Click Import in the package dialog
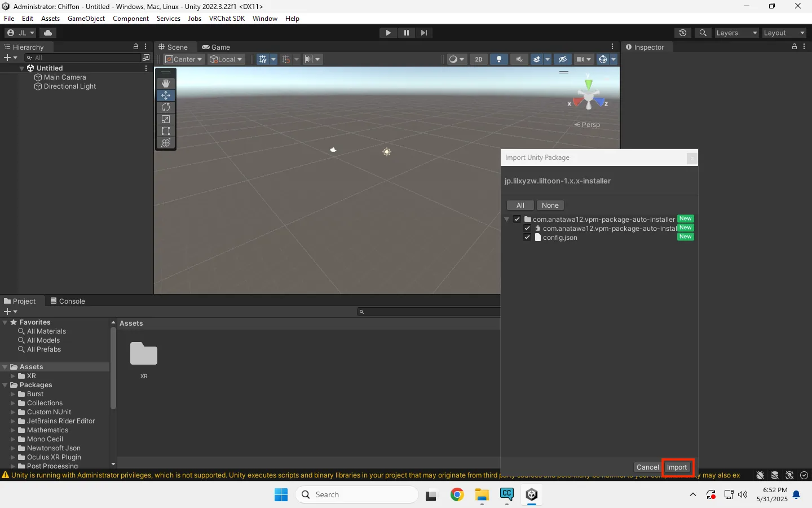812x508 pixels. click(677, 467)
